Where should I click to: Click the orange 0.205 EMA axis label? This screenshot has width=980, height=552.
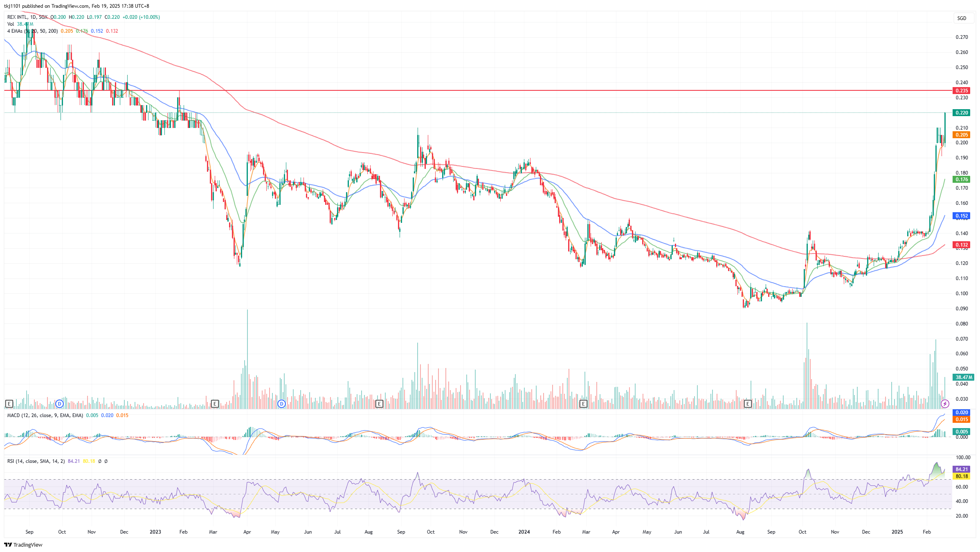962,135
